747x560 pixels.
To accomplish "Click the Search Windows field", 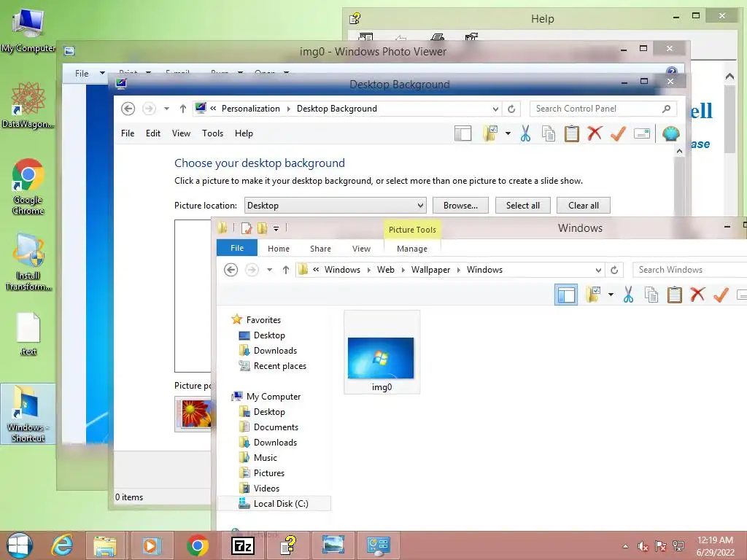I will [689, 270].
